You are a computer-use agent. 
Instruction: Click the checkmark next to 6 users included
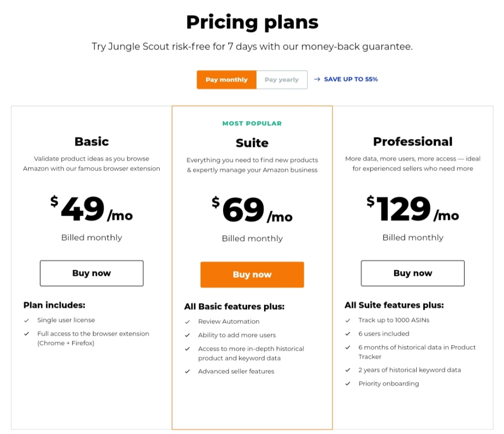(x=348, y=334)
